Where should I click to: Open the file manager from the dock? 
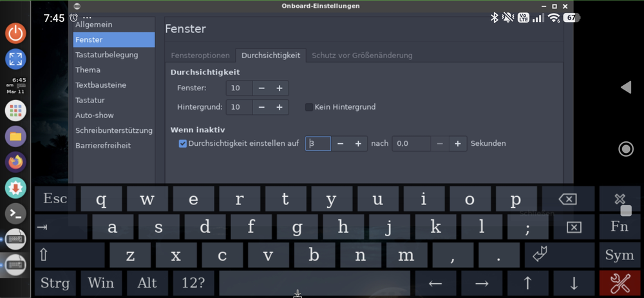(15, 136)
